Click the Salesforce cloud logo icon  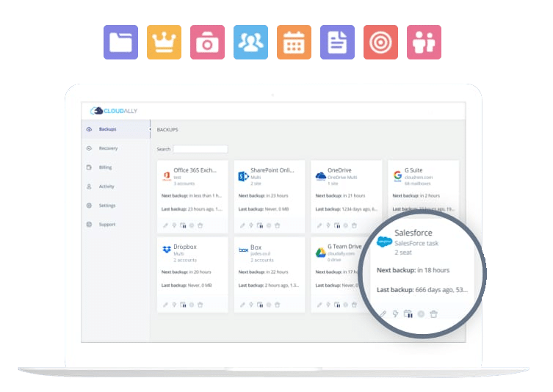click(384, 242)
